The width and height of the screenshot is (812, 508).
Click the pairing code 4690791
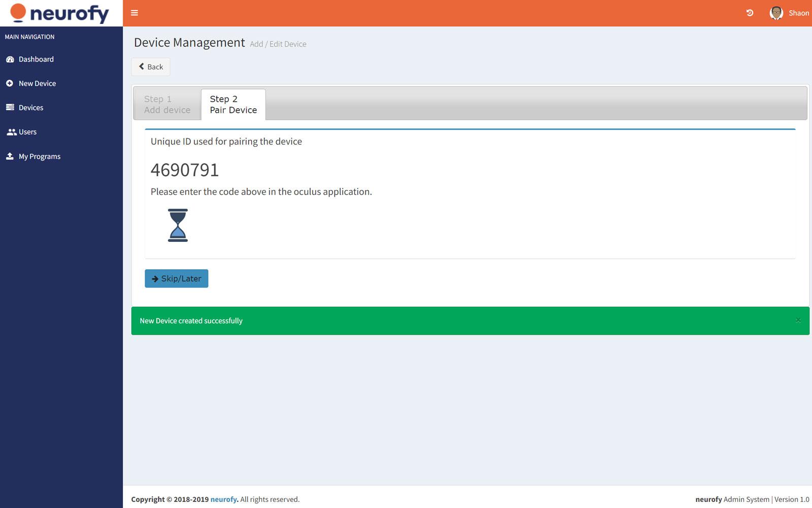185,170
